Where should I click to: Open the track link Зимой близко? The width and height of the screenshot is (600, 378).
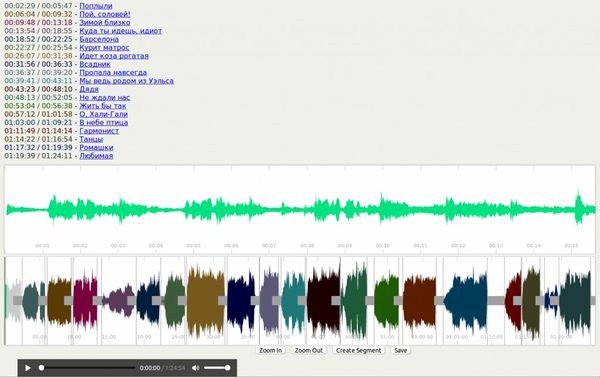[104, 23]
